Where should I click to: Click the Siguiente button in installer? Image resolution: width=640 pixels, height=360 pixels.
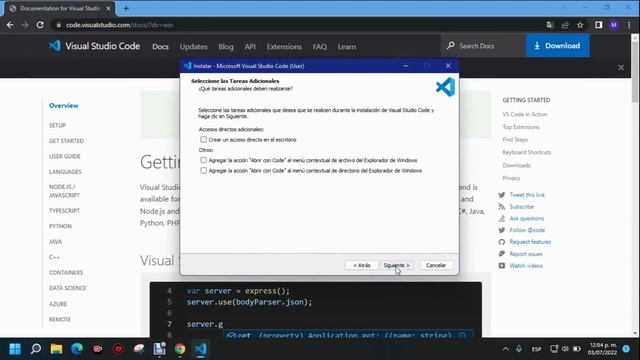(396, 265)
